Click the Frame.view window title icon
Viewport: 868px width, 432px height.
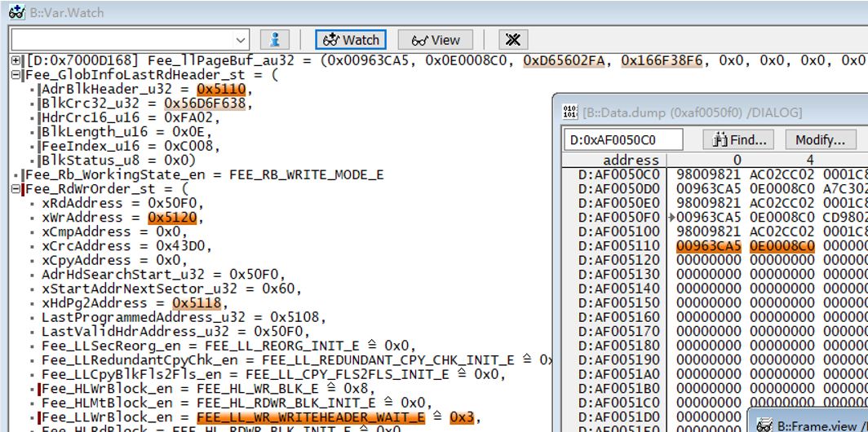(764, 424)
